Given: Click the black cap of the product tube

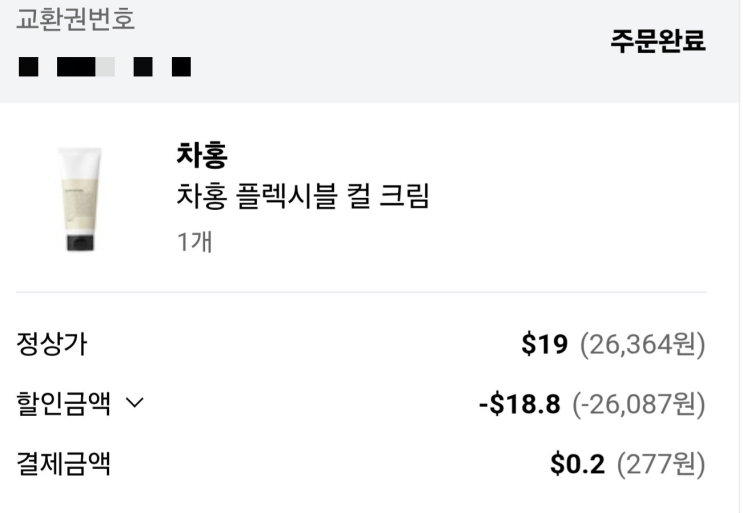Looking at the screenshot, I should pos(79,241).
